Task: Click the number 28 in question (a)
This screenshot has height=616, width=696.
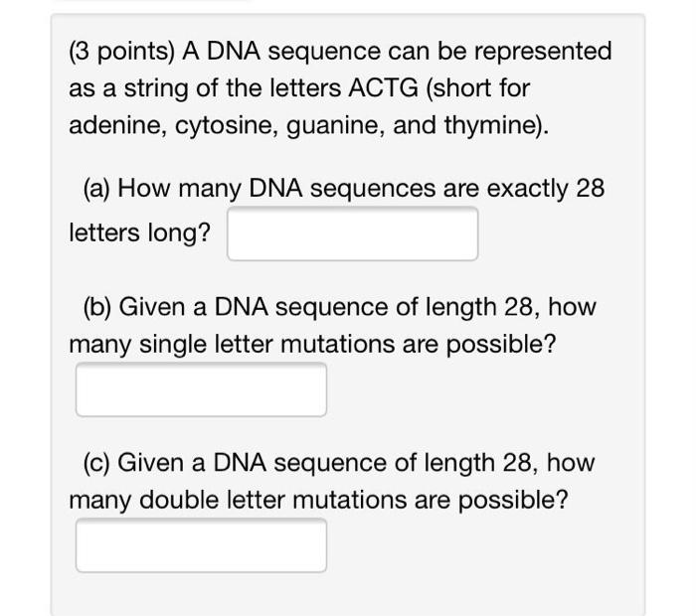Action: pos(591,188)
